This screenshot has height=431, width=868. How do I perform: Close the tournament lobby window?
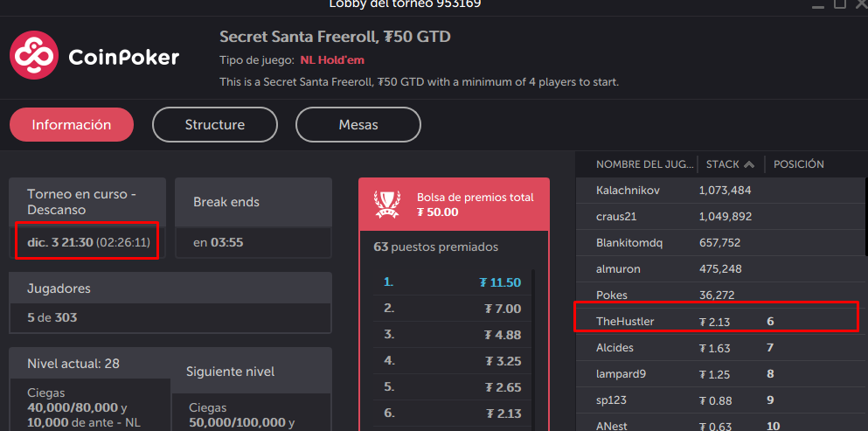(x=861, y=3)
